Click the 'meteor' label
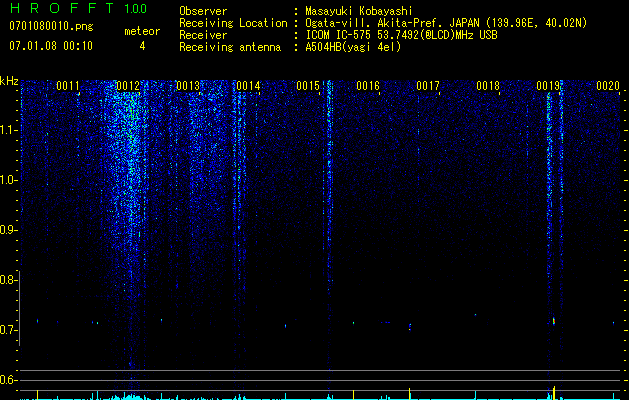The width and height of the screenshot is (629, 400). tap(142, 31)
